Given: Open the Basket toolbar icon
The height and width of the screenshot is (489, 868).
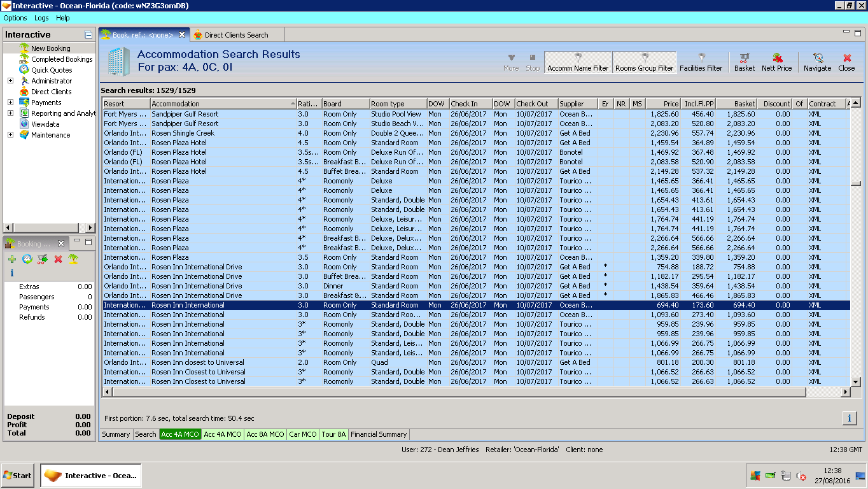Looking at the screenshot, I should point(744,62).
